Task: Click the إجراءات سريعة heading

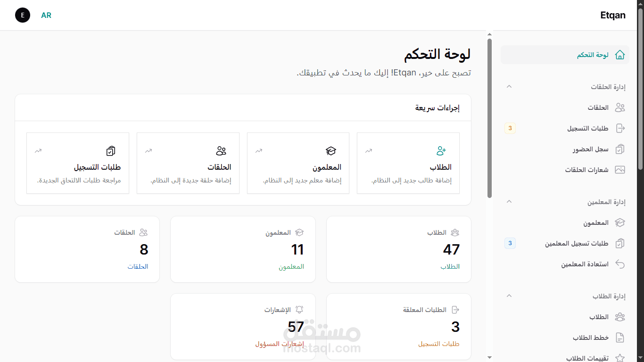Action: pos(438,108)
